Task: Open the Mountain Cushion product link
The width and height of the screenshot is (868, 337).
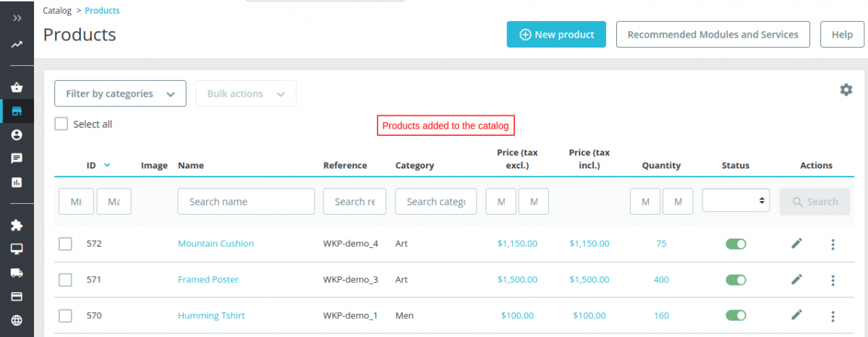Action: (x=216, y=244)
